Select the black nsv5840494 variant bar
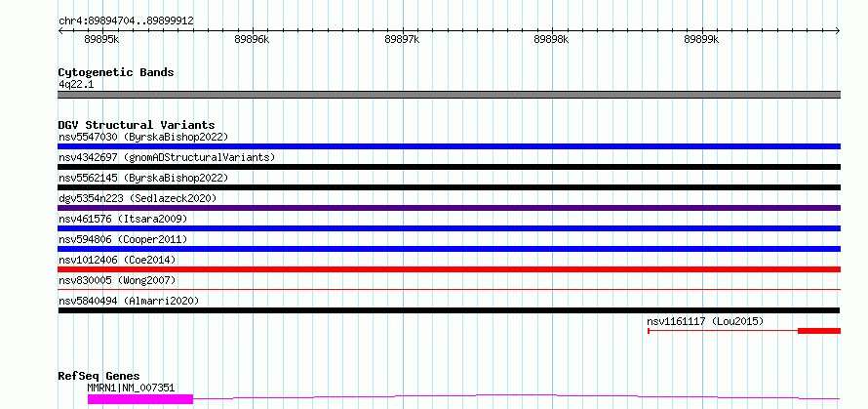 pos(449,310)
